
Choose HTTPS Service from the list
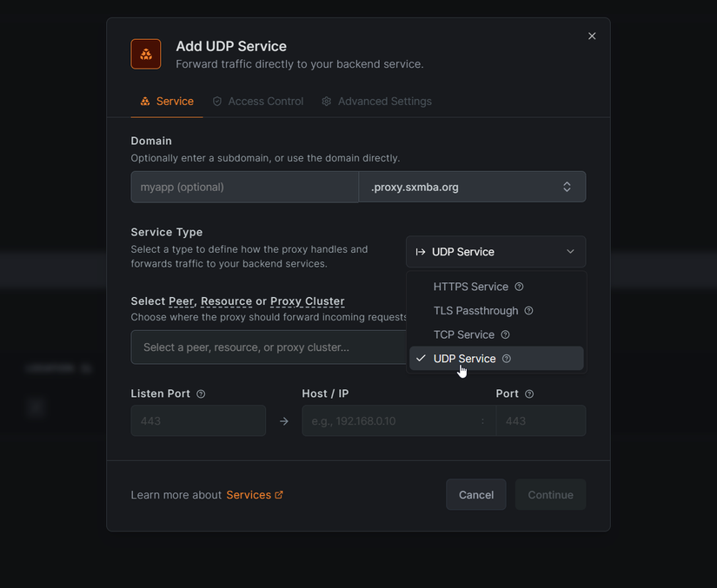coord(496,287)
